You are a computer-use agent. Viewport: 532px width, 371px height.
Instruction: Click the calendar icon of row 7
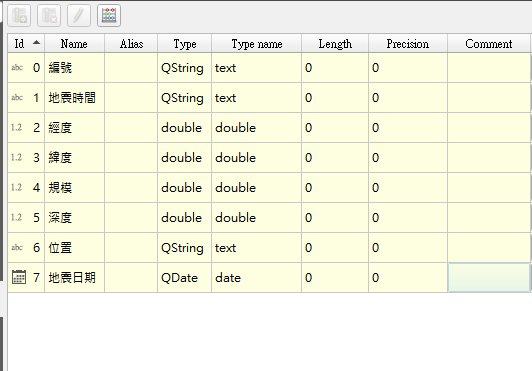(x=19, y=277)
